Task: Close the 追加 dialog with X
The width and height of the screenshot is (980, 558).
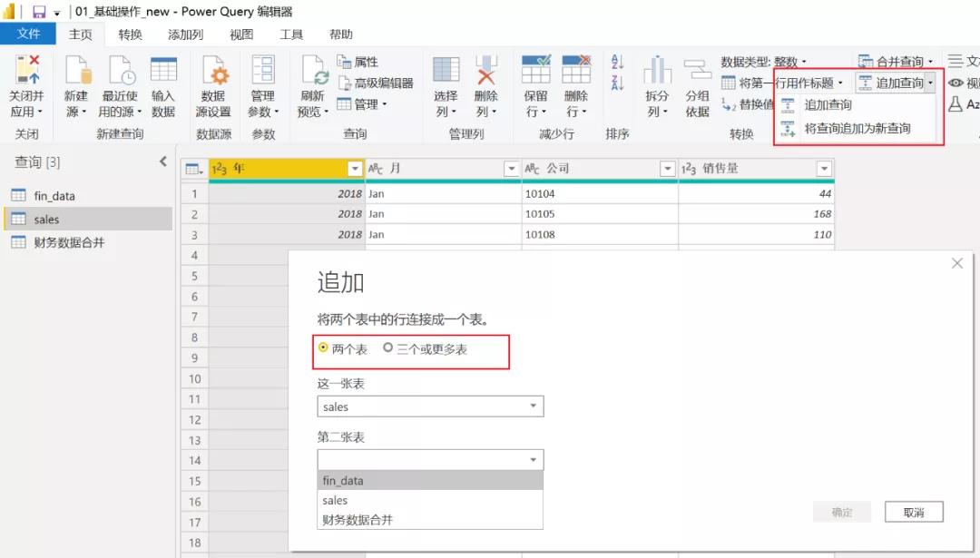Action: [957, 264]
